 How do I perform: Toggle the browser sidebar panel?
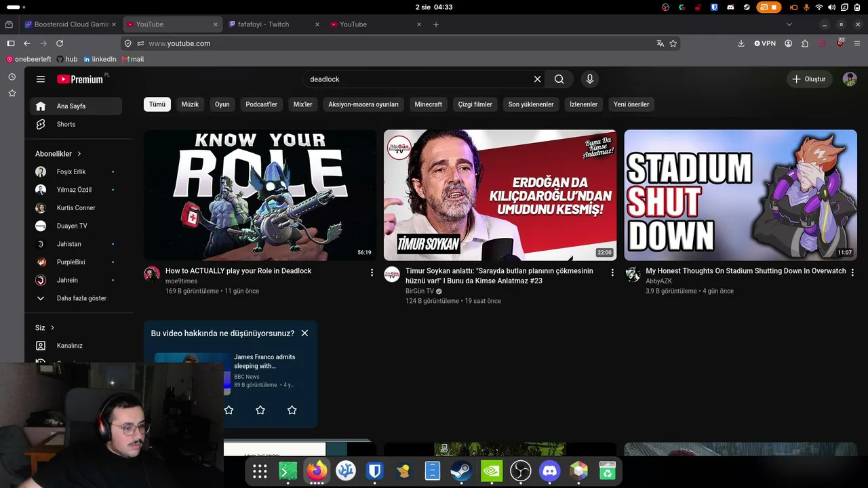tap(10, 43)
